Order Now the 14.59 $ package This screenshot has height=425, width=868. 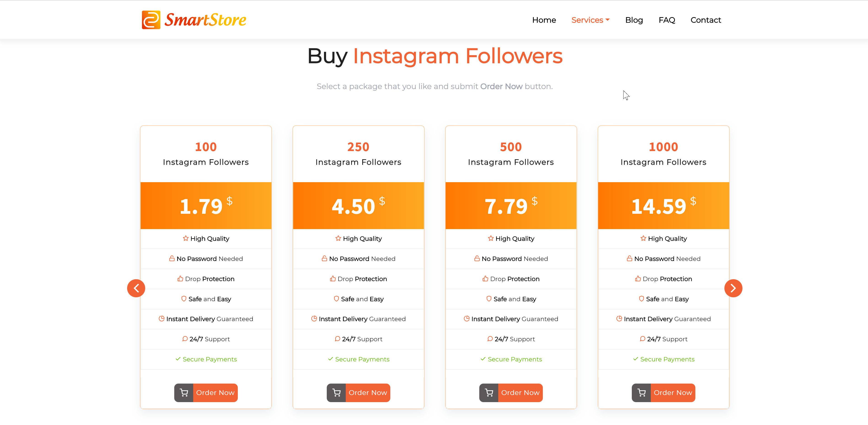[673, 393]
